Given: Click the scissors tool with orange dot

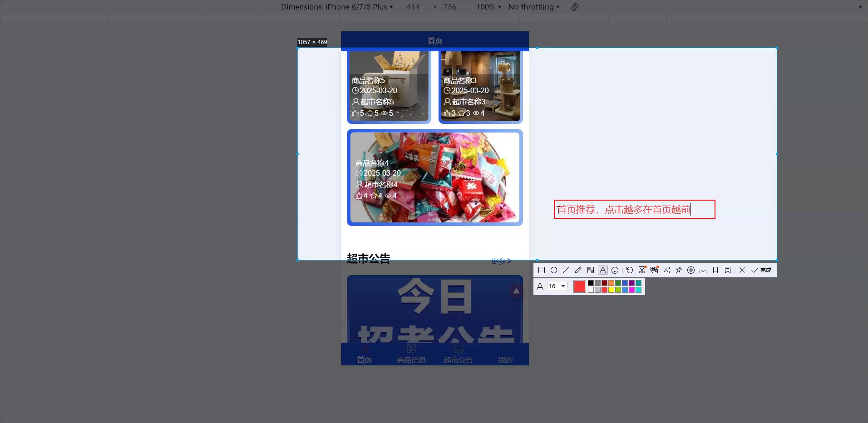Looking at the screenshot, I should [642, 270].
